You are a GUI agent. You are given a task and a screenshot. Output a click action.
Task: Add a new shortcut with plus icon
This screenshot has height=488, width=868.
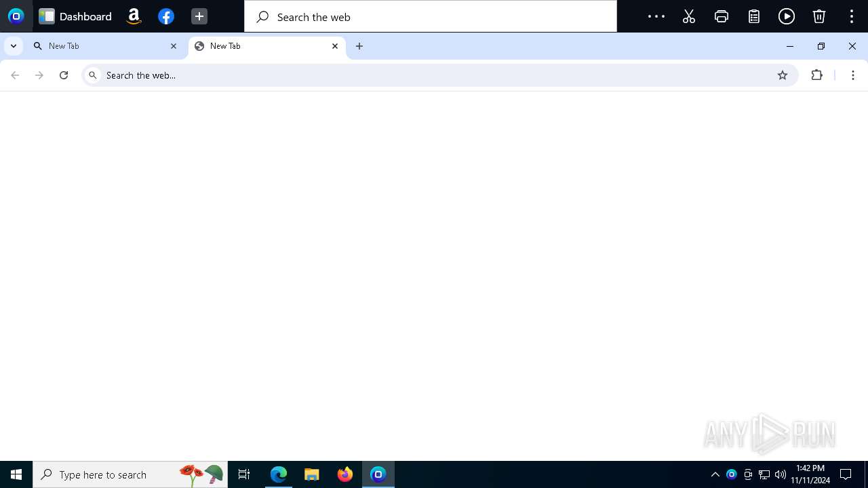tap(199, 16)
